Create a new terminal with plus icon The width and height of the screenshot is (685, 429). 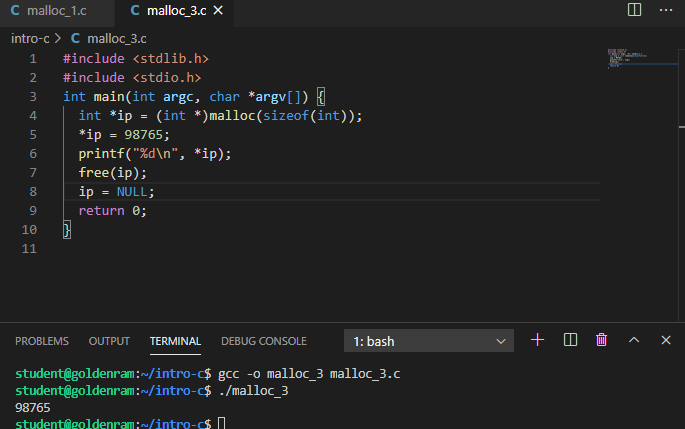pos(537,340)
